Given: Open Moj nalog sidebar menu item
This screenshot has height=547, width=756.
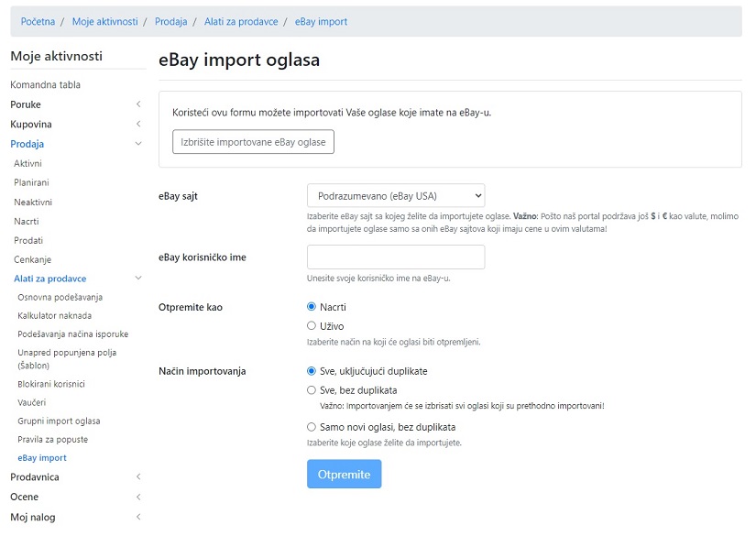Looking at the screenshot, I should (x=33, y=517).
